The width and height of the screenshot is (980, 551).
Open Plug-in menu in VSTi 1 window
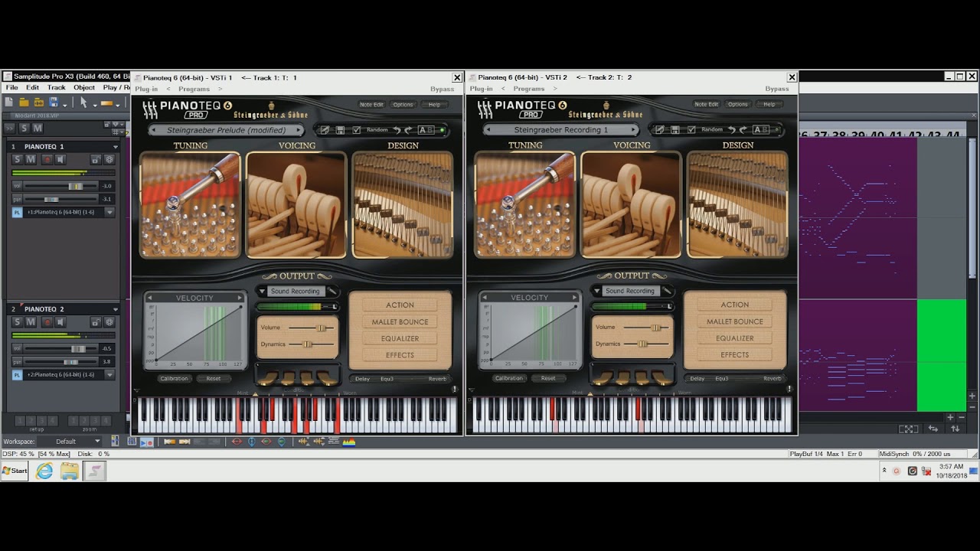coord(146,89)
